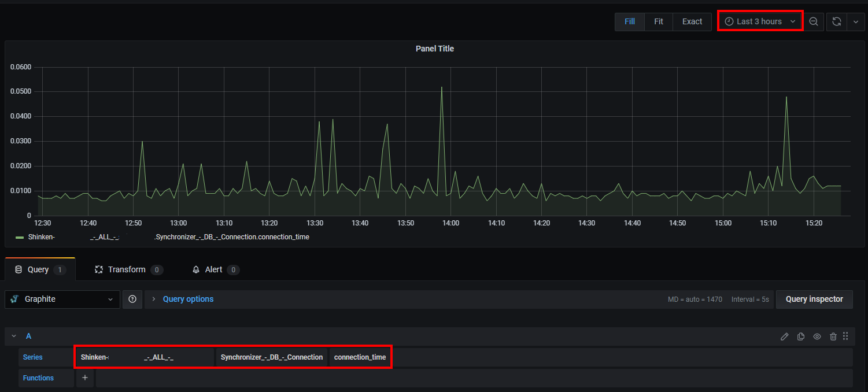Select the Exact display mode
The image size is (868, 392).
point(692,21)
